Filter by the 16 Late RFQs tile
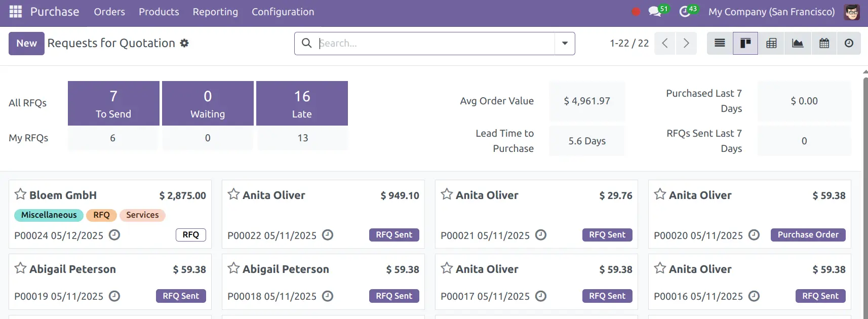 302,103
